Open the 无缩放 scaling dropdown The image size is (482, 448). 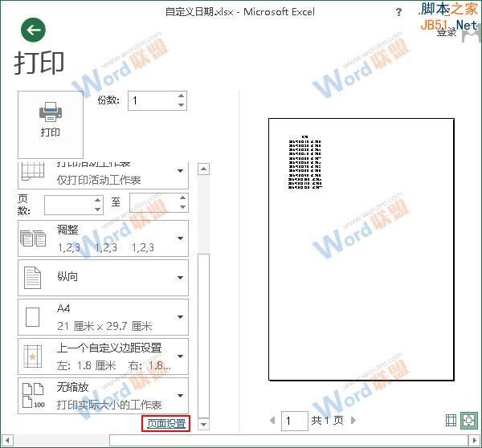103,396
